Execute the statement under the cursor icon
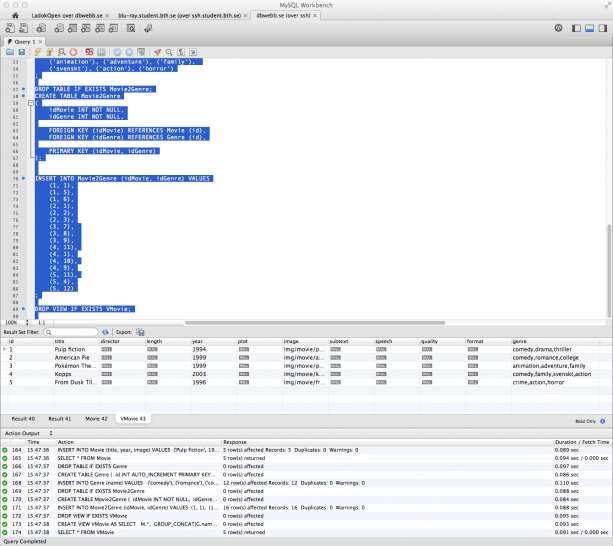This screenshot has width=613, height=546. coord(50,52)
